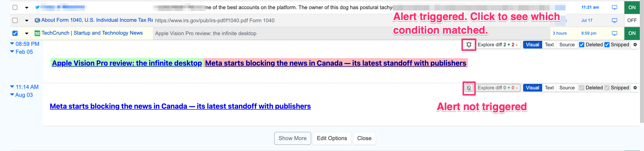This screenshot has width=644, height=151.
Task: Uncheck Deleted in the 08:59 PM diff
Action: [x=582, y=45]
